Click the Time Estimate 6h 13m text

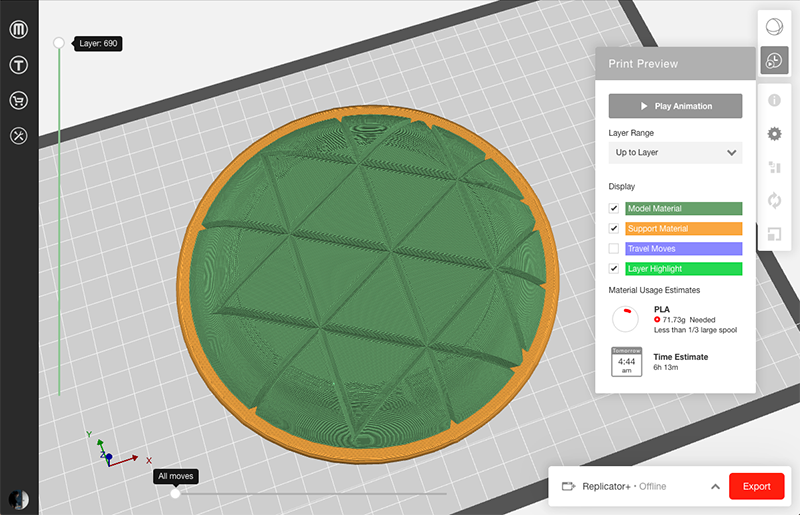681,362
